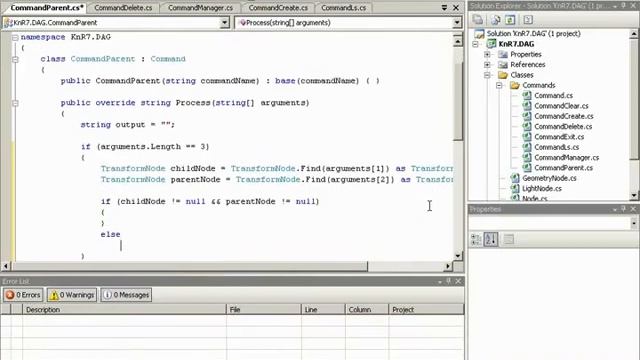Click the CommandExit.cs file icon
Screen dimensions: 640x360
(x=527, y=137)
